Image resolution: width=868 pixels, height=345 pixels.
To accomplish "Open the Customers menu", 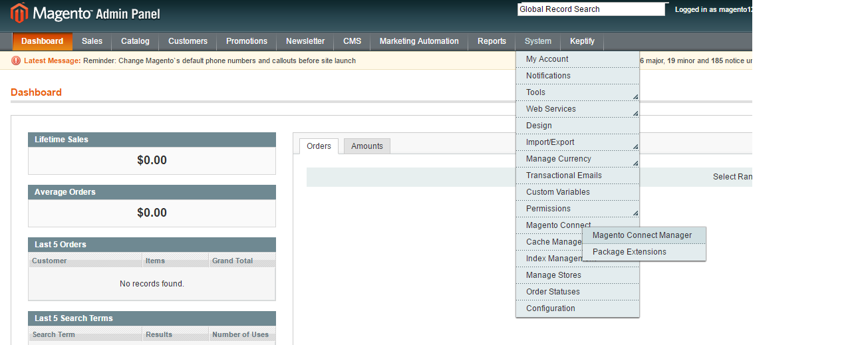I will (188, 41).
